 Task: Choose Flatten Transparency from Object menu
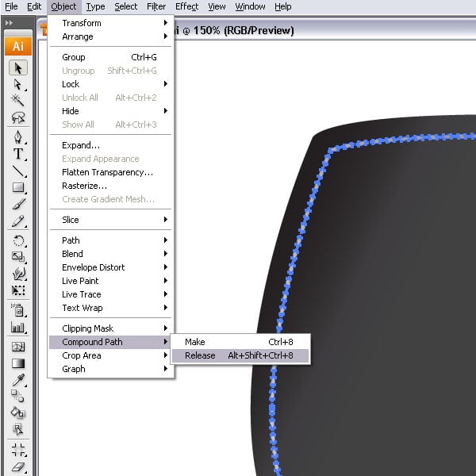(107, 172)
